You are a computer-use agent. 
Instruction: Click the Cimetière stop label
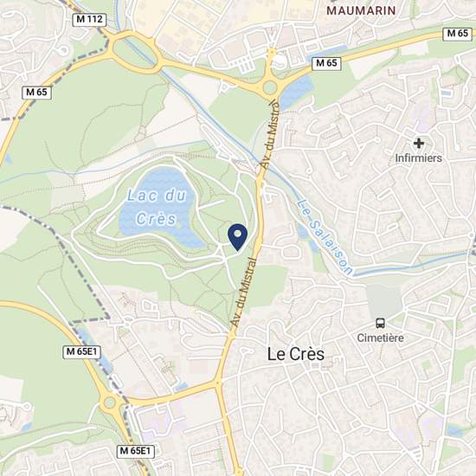(x=381, y=338)
